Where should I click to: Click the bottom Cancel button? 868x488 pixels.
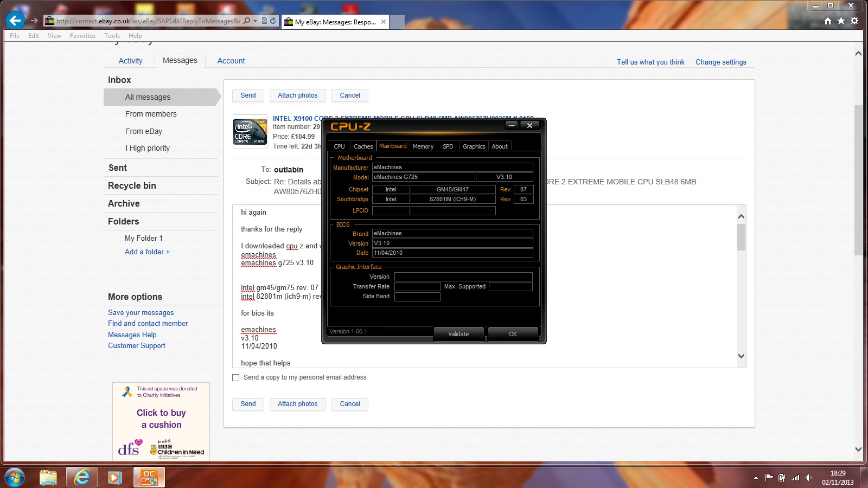(x=350, y=404)
